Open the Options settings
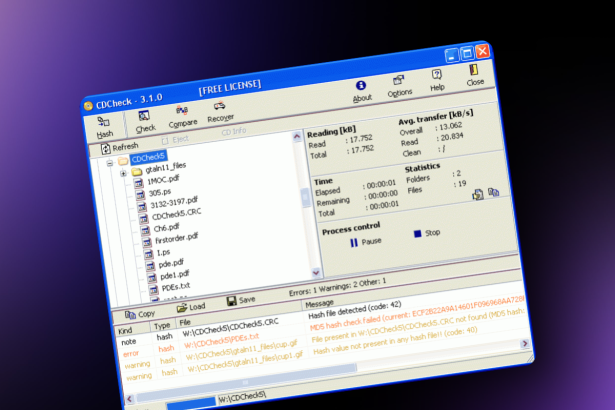The height and width of the screenshot is (410, 615). pyautogui.click(x=399, y=86)
